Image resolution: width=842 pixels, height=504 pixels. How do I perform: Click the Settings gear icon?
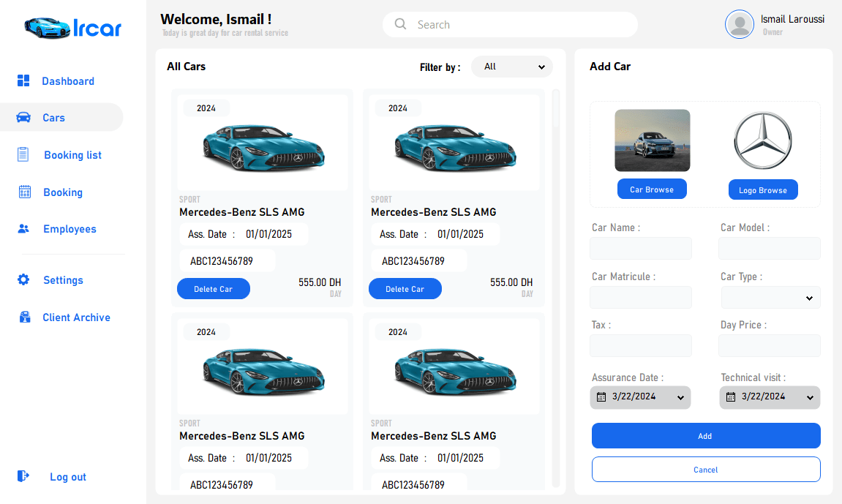23,279
